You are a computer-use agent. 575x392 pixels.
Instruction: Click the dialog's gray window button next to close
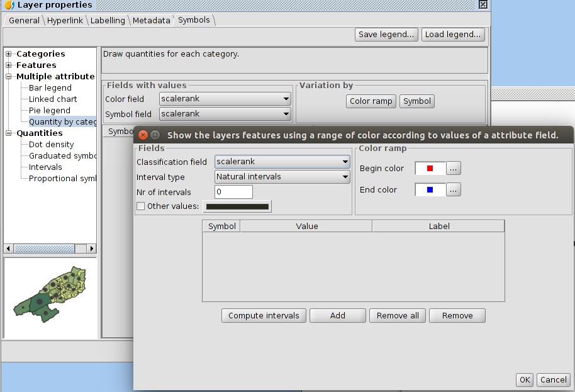coord(155,135)
